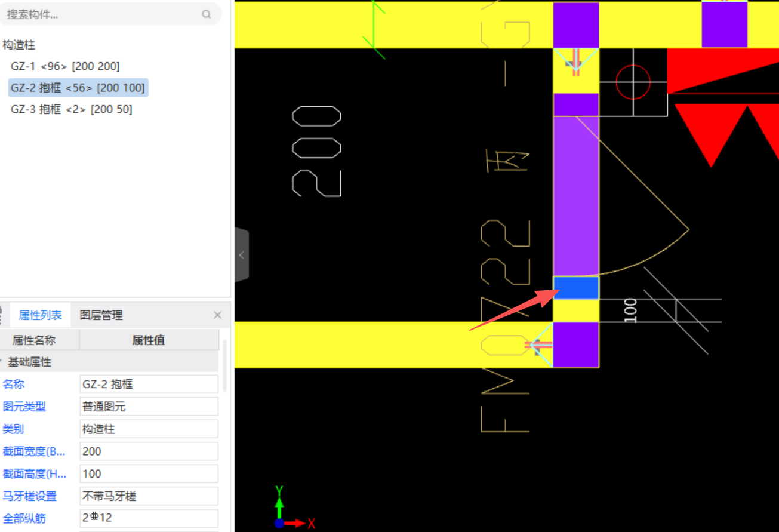779x532 pixels.
Task: Close the properties panel
Action: click(217, 315)
